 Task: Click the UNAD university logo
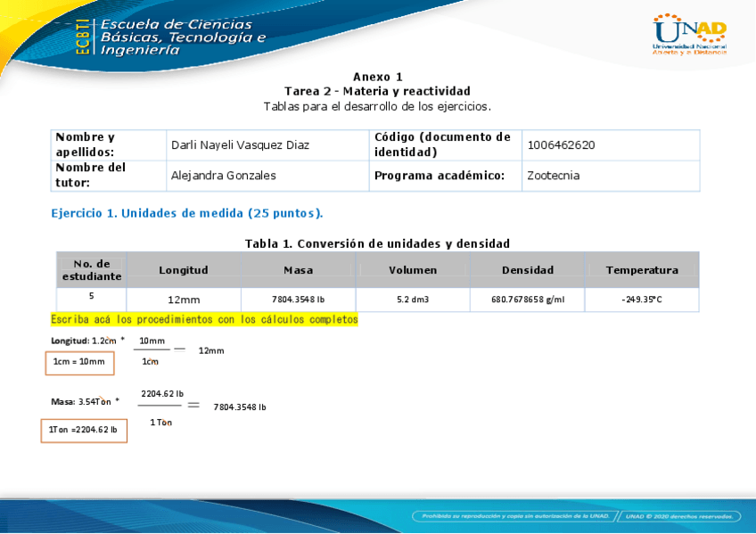coord(689,34)
